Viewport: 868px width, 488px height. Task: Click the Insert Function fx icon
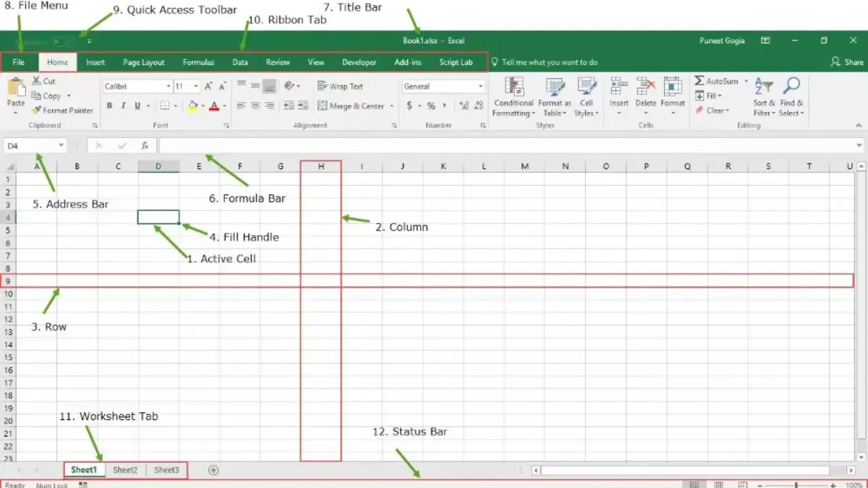tap(145, 145)
